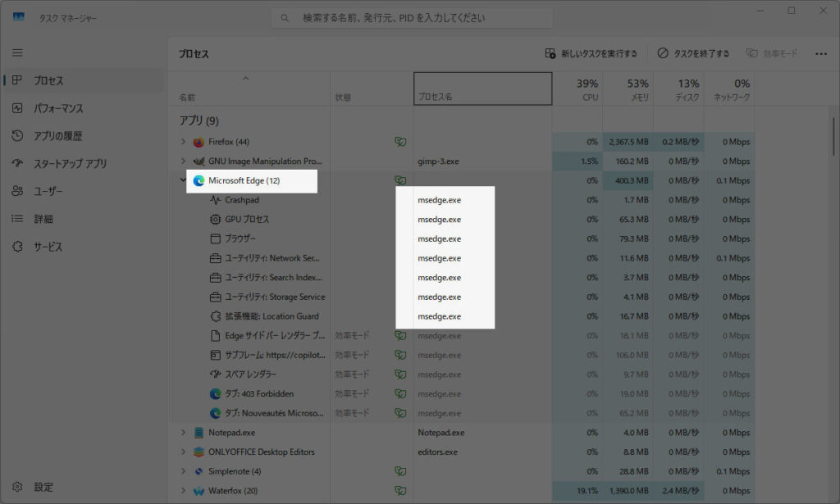The height and width of the screenshot is (504, 840).
Task: Open the パフォーマンス page
Action: 83,108
